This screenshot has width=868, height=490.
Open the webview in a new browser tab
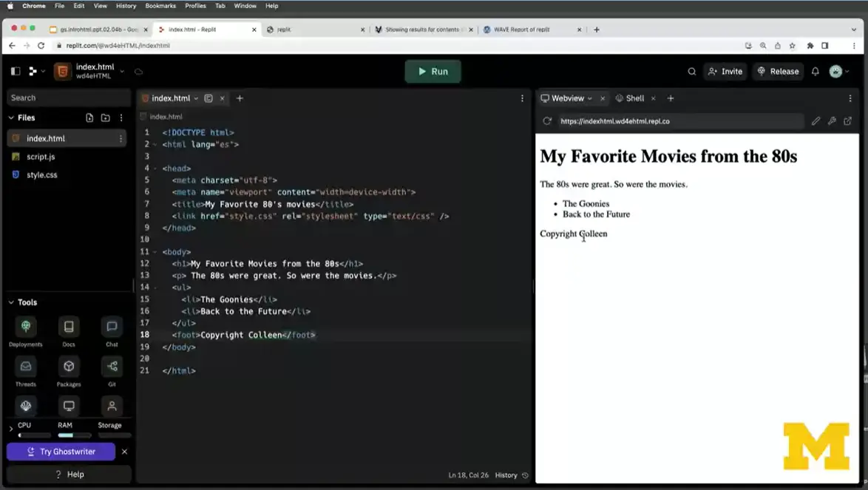(x=847, y=120)
